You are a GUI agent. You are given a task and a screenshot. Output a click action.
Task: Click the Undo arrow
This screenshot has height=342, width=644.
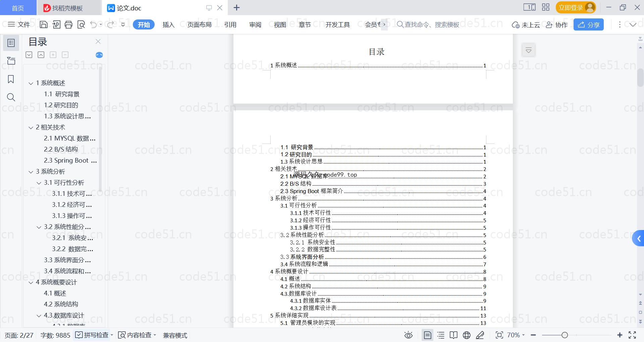tap(94, 24)
